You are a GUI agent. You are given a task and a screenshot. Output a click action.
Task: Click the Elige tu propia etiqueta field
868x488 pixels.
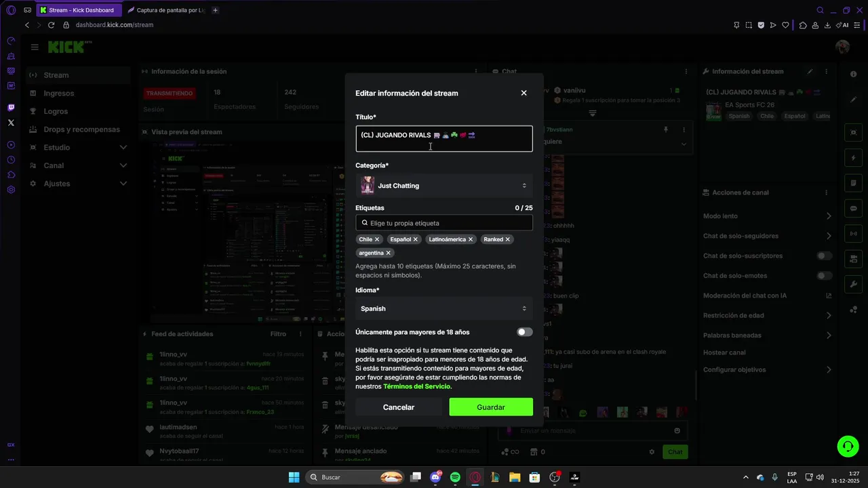444,223
